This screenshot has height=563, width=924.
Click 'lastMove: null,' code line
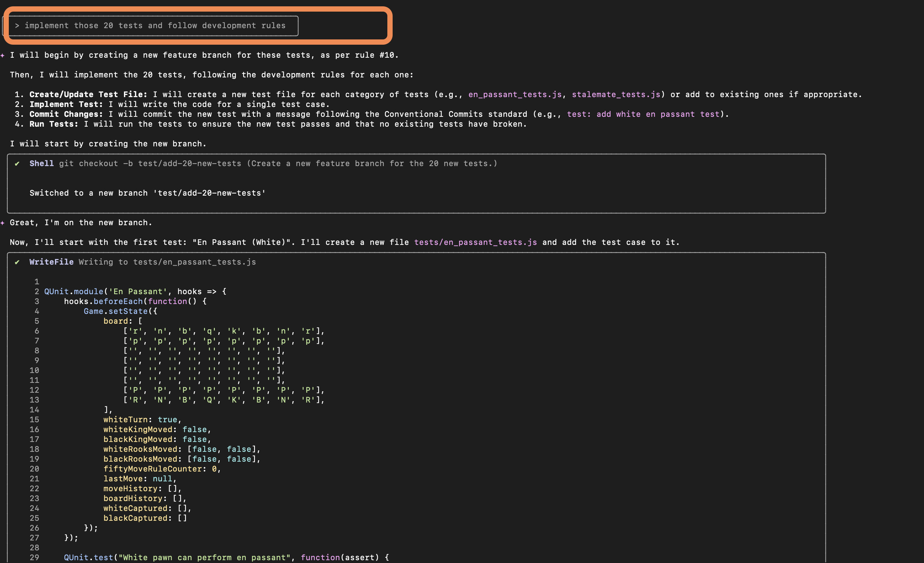coord(140,479)
